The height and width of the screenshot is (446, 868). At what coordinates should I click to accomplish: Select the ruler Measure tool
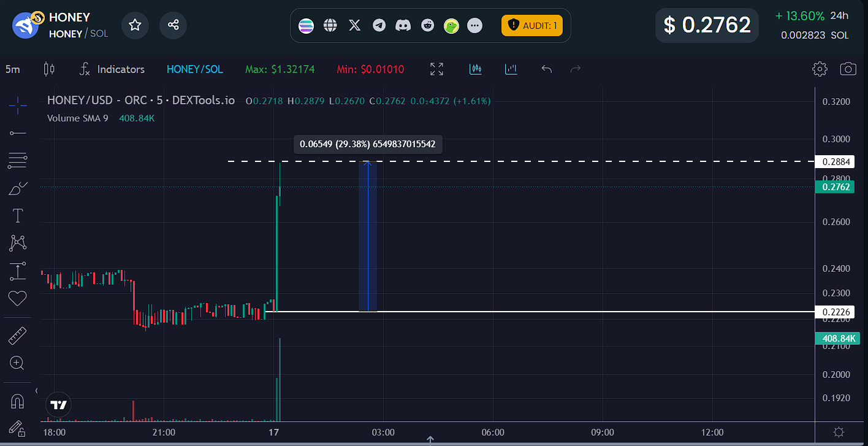[x=18, y=336]
